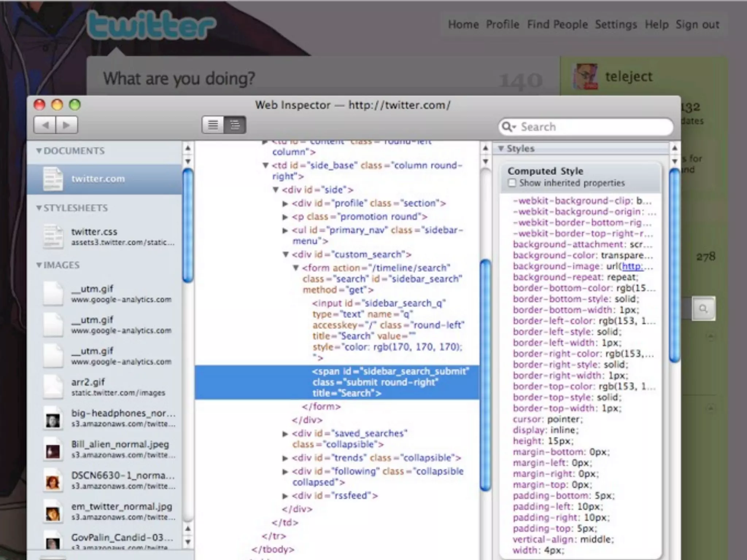Click the Twitter sidebar search submit button

(x=703, y=309)
